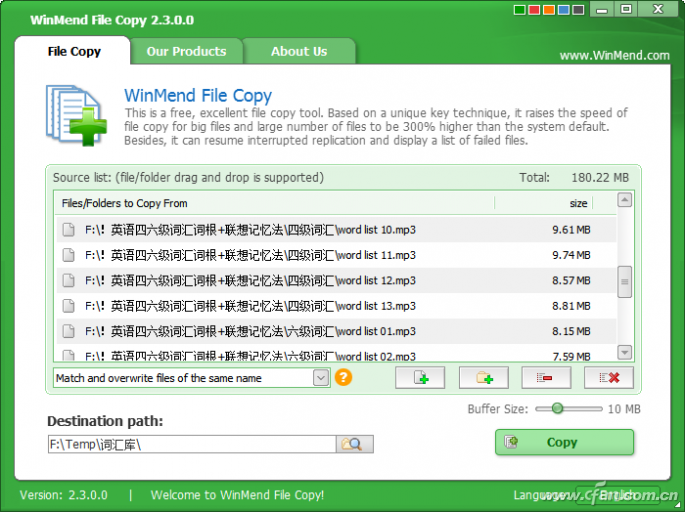685x512 pixels.
Task: Click the 9.61 MB size value
Action: coord(571,230)
